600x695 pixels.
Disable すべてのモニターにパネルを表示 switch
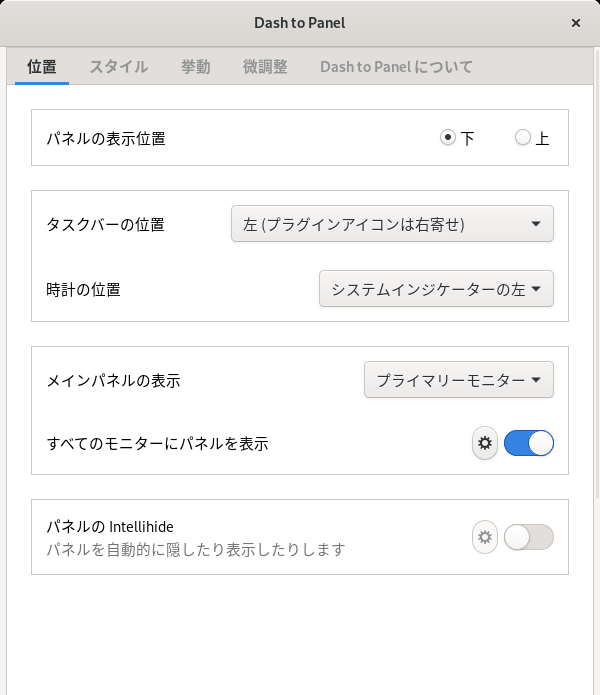click(x=529, y=443)
